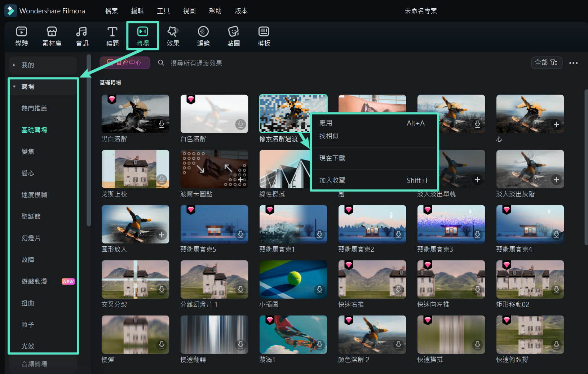Open the 視圖 menu

point(189,11)
